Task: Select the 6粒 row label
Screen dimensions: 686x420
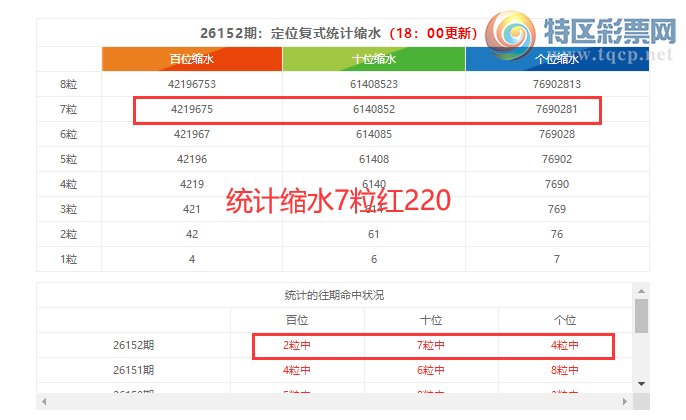Action: (69, 134)
